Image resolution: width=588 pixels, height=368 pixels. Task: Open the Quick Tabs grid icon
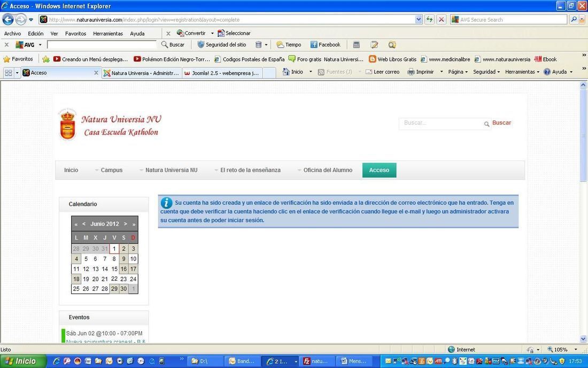pyautogui.click(x=8, y=73)
